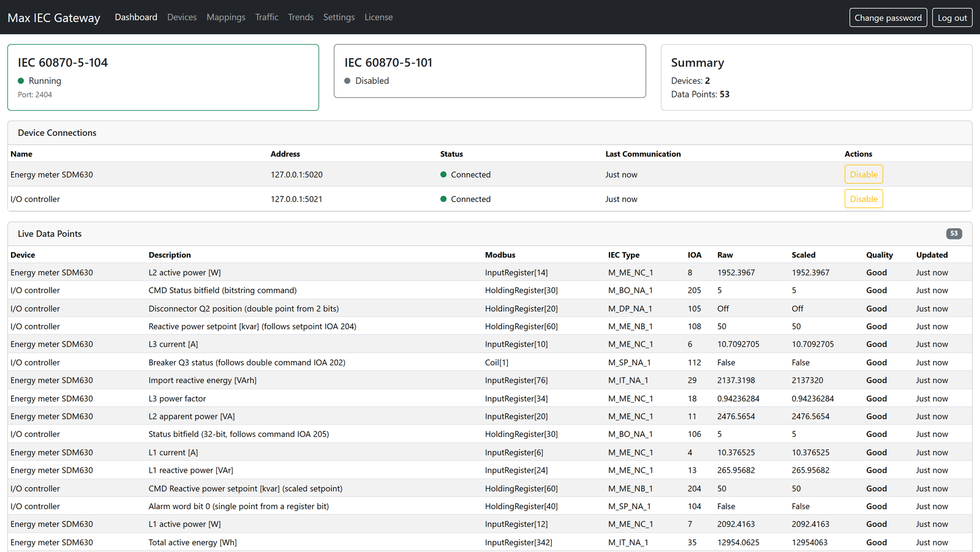Click "Disconnector Q2 position" description cell

[x=244, y=309]
